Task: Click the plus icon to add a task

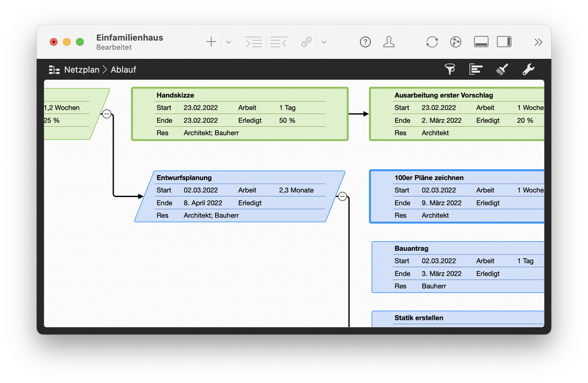Action: coord(211,42)
